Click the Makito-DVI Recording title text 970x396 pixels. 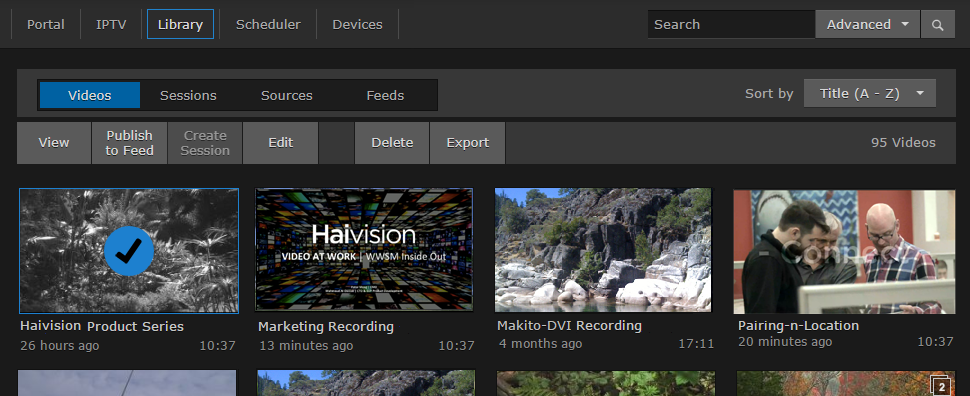tap(569, 325)
